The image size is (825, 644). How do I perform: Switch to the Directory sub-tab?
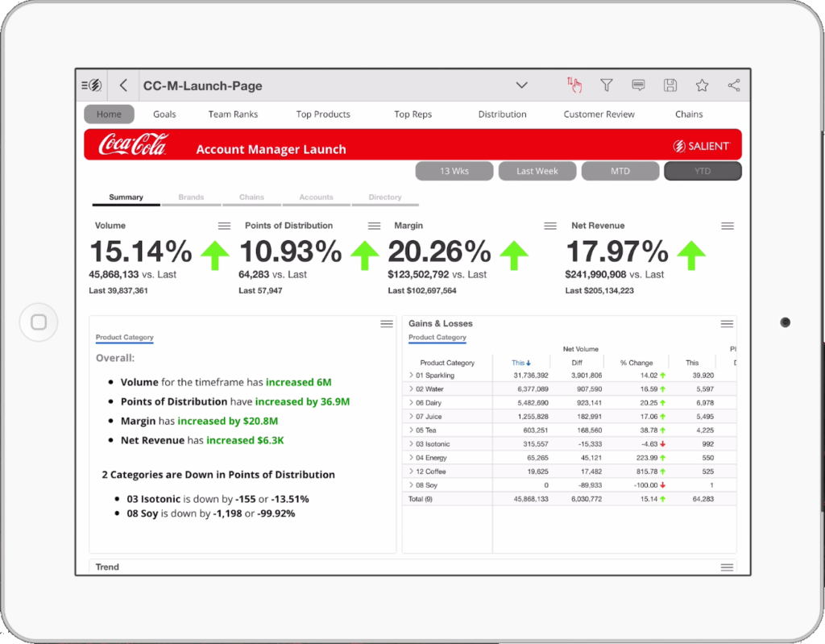(x=385, y=197)
